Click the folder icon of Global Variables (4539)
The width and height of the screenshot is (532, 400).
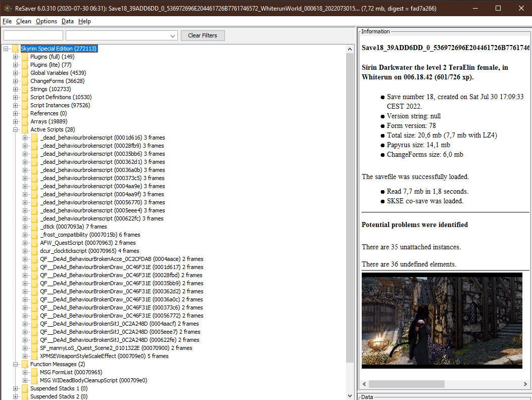pos(25,73)
